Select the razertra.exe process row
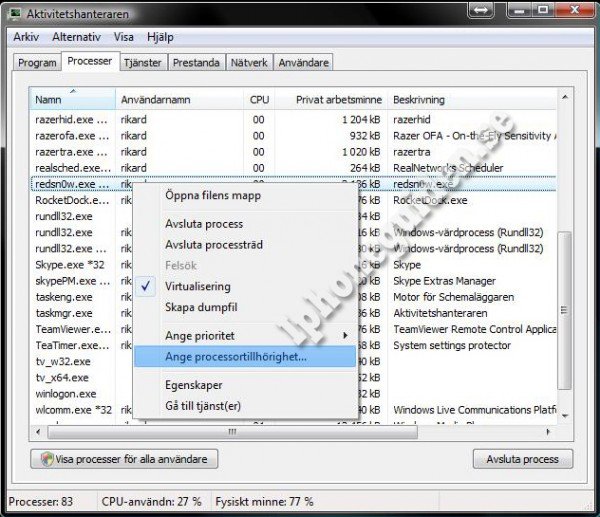The width and height of the screenshot is (600, 517). click(x=293, y=152)
